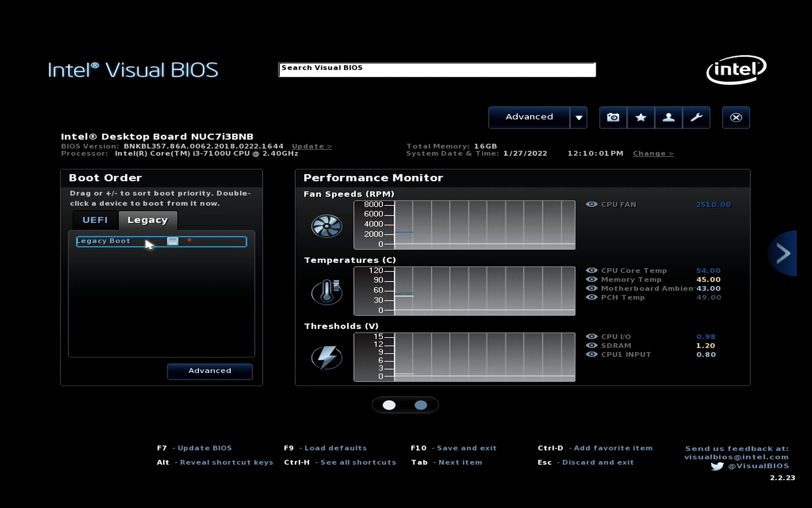Click the fan speeds icon
Screen dimensions: 812x508
pos(326,226)
